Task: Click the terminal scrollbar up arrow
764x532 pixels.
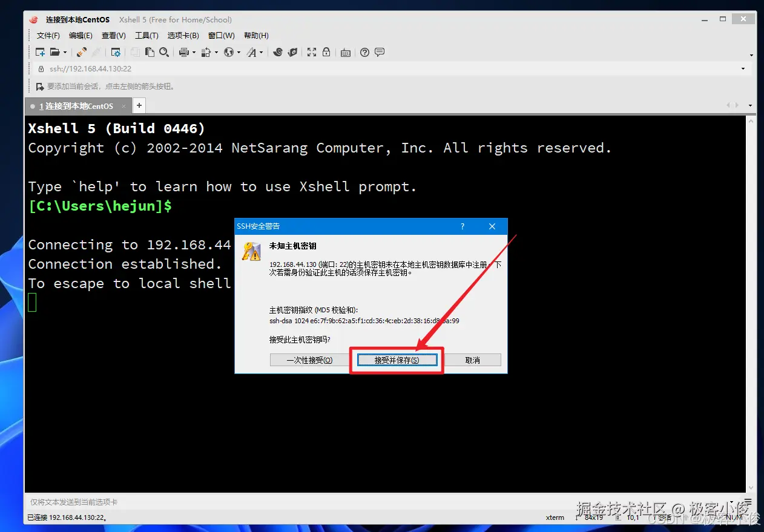Action: tap(751, 122)
